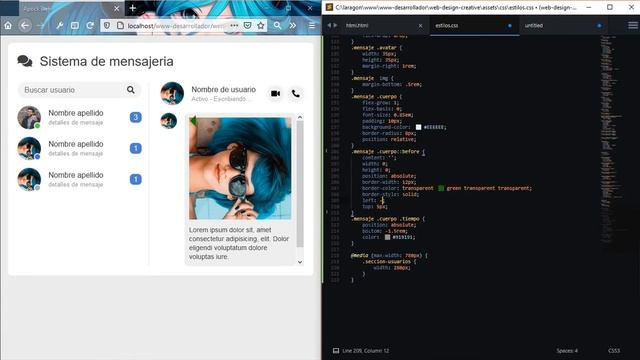
Task: Click the gray #919191 color swatch in code
Action: pos(387,237)
